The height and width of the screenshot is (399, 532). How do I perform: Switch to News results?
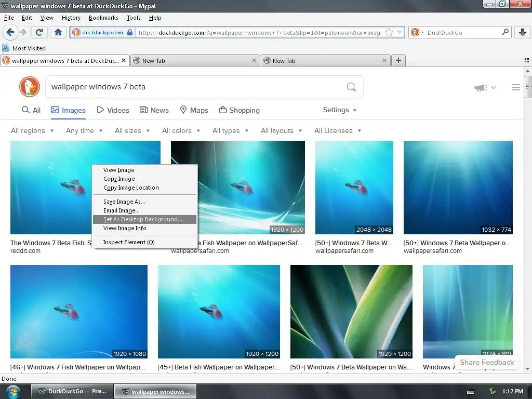click(x=154, y=110)
